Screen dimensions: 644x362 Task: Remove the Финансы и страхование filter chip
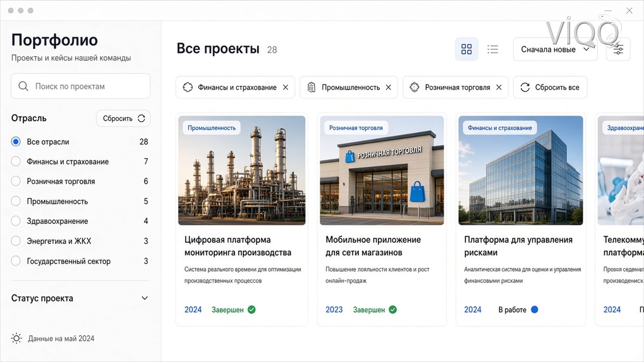pos(285,87)
